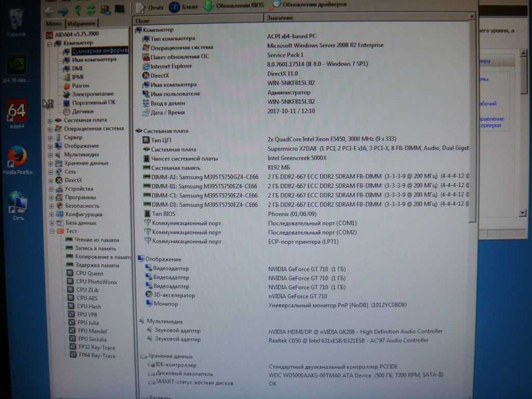532x399 pixels.
Task: Click the WDC WD5000AAKS disk drive value
Action: tap(356, 375)
